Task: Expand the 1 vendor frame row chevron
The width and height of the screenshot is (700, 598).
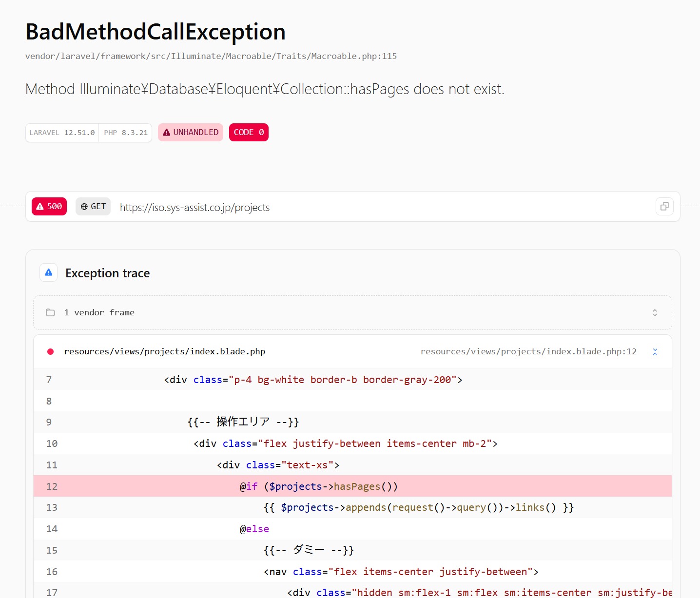Action: [655, 312]
